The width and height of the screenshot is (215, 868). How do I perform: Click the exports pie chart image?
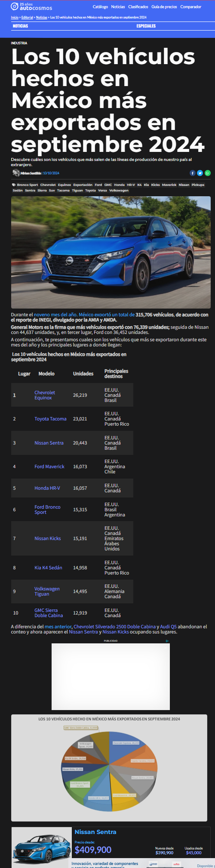tap(109, 768)
